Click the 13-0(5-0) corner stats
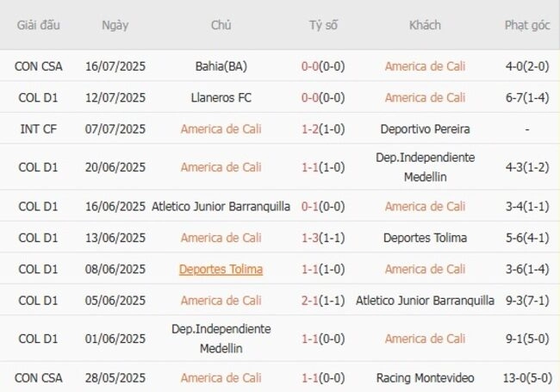 tap(527, 377)
